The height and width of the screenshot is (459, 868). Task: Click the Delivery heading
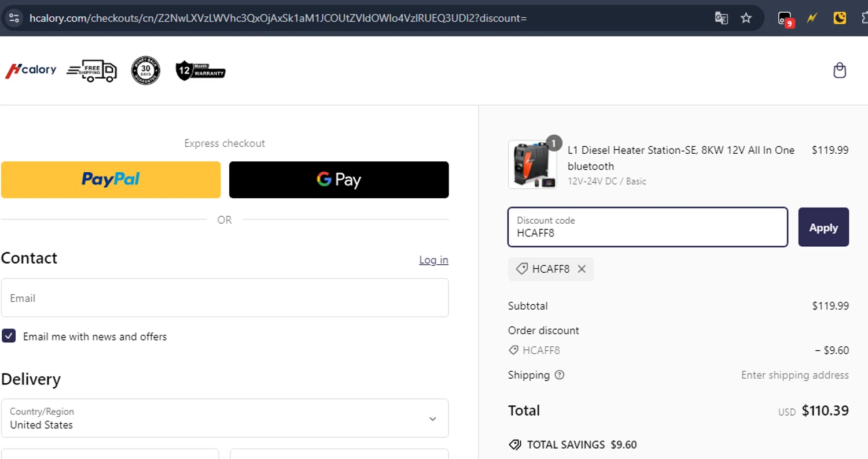tap(31, 379)
